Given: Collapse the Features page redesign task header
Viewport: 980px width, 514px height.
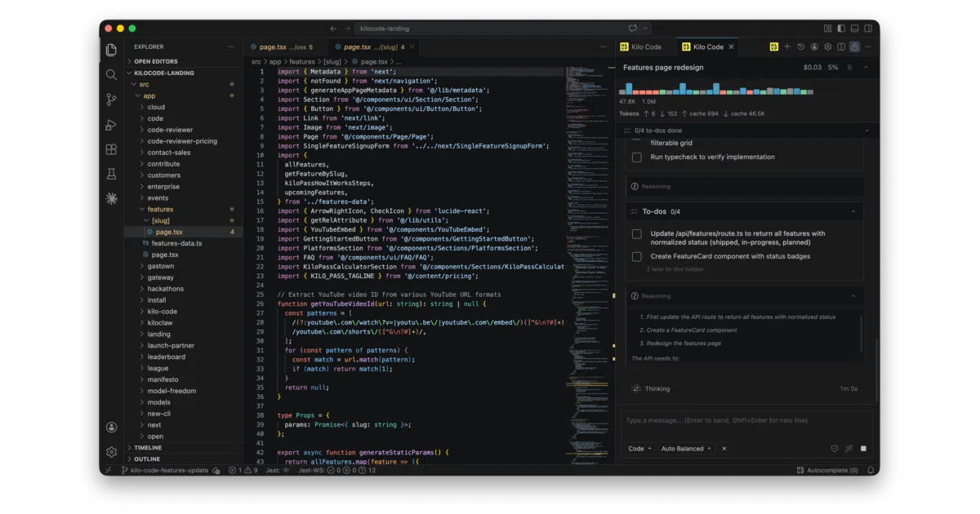Looking at the screenshot, I should tap(866, 67).
